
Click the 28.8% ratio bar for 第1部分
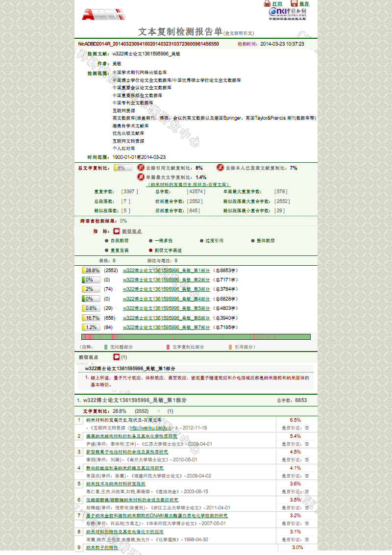[x=91, y=271]
